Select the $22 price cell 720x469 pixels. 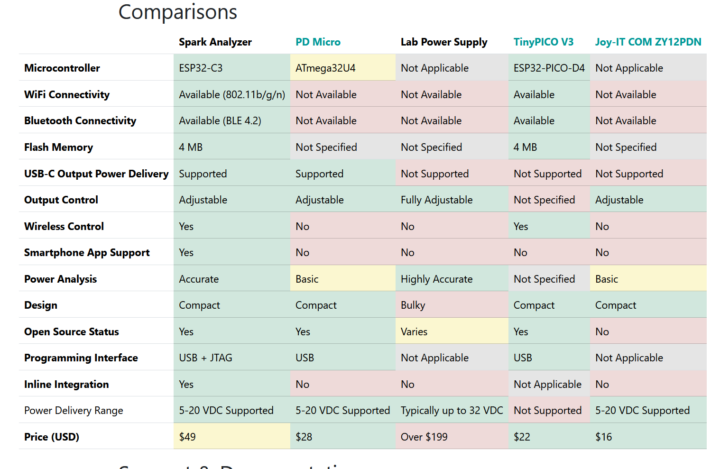coord(549,437)
